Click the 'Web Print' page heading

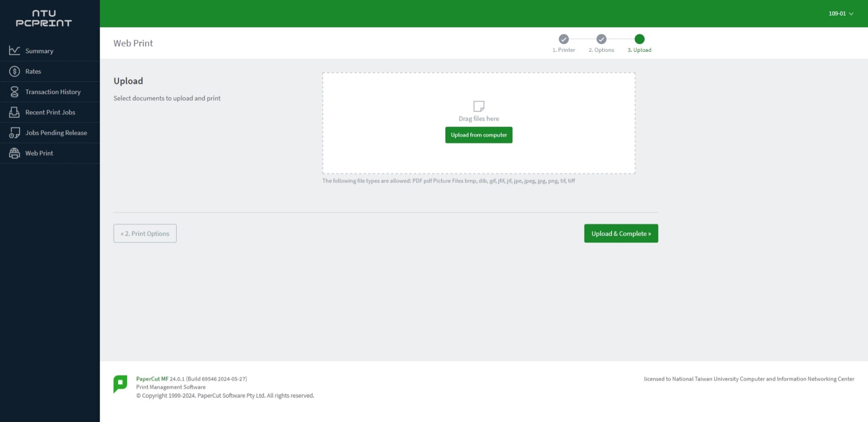pyautogui.click(x=133, y=43)
